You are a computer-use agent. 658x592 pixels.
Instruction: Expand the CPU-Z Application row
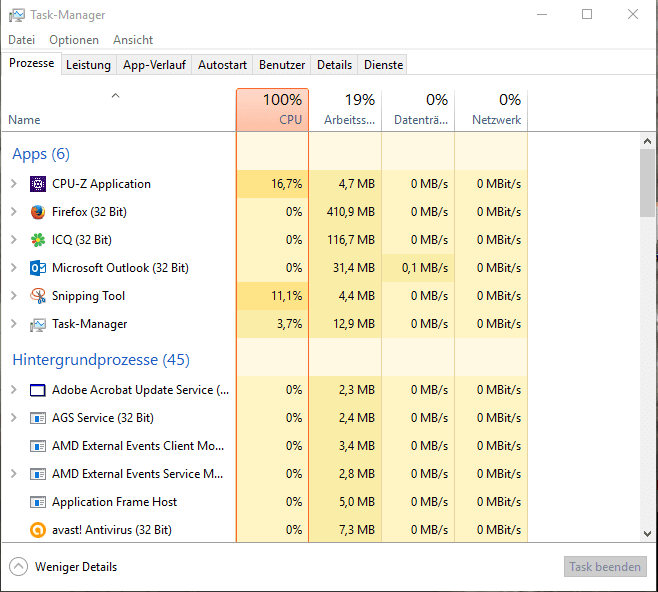click(x=14, y=184)
